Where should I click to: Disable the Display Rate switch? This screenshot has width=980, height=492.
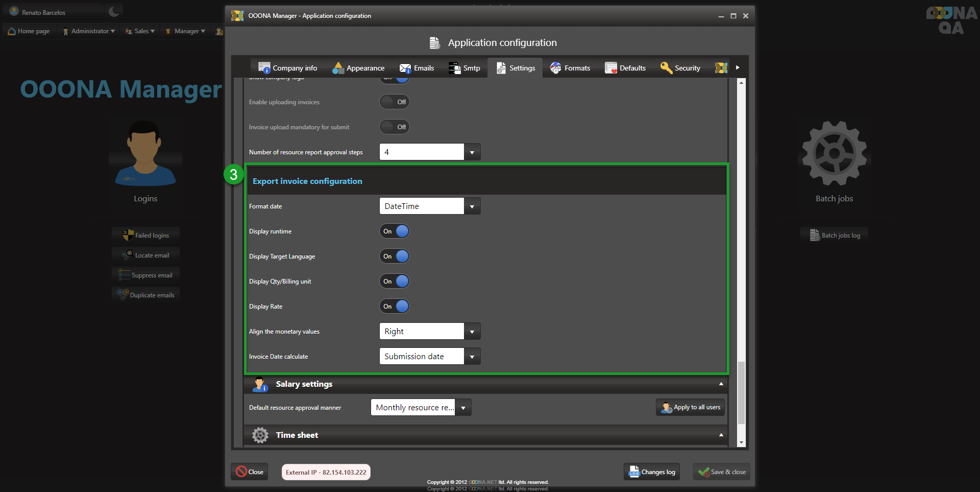point(395,307)
